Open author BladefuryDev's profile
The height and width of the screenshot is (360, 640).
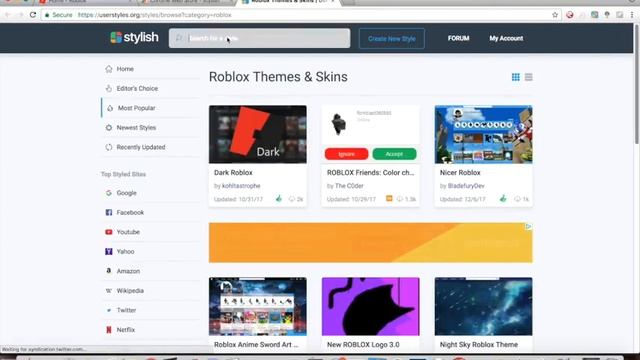point(466,186)
